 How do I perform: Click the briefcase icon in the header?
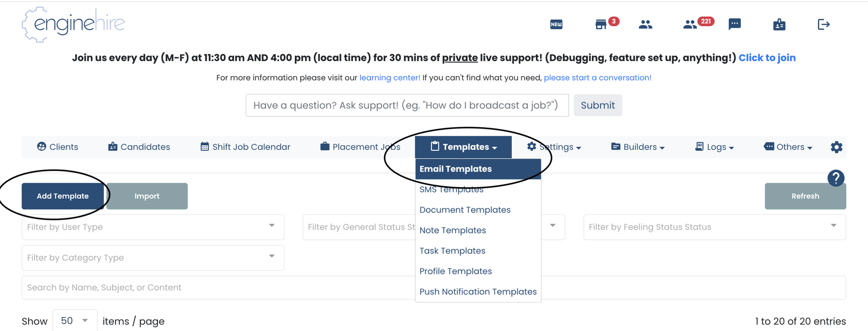click(779, 24)
